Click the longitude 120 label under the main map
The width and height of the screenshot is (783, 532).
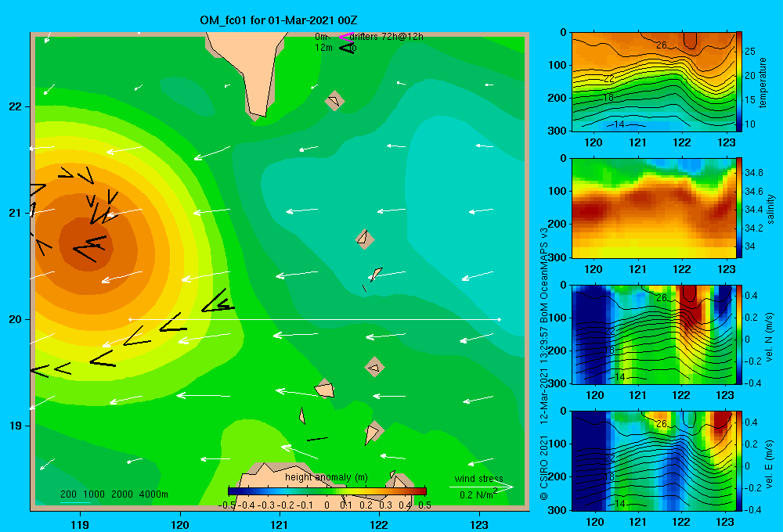point(180,524)
